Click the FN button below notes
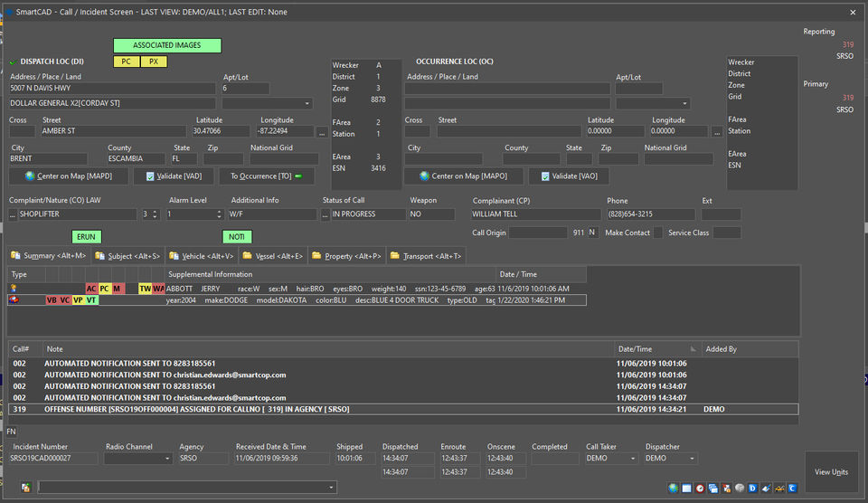868x503 pixels. pyautogui.click(x=12, y=432)
